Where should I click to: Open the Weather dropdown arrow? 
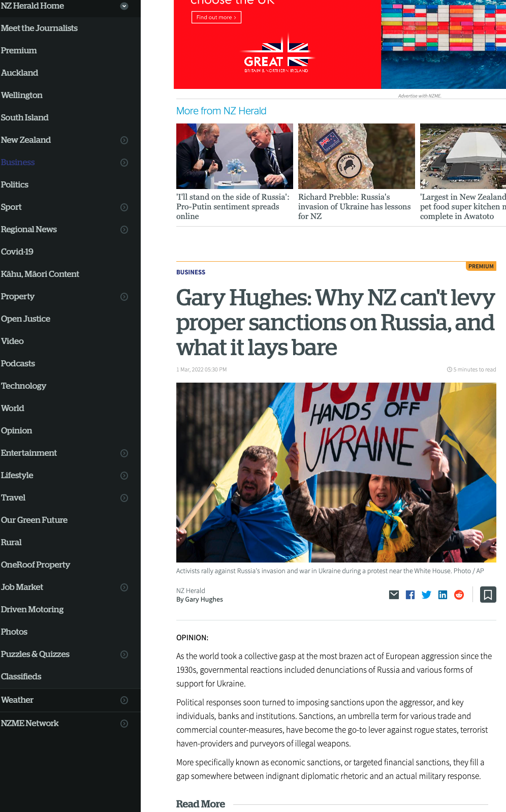pyautogui.click(x=124, y=700)
